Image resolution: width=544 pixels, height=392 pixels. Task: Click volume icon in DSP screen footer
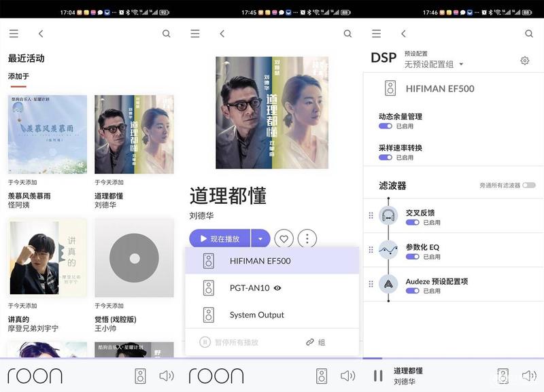[x=529, y=376]
